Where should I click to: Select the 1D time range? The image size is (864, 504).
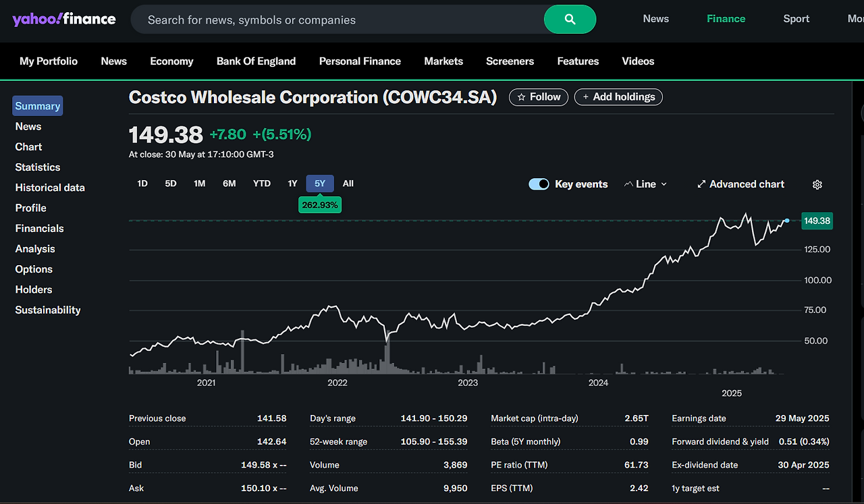pos(142,184)
